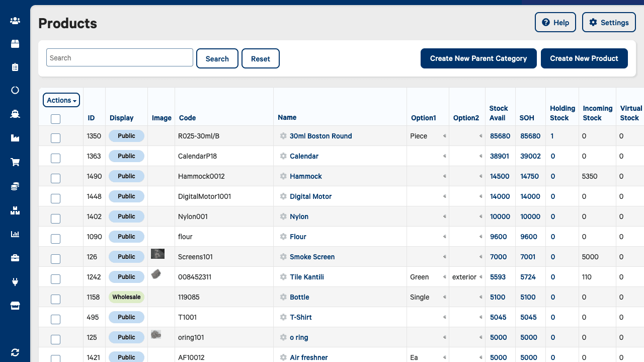
Task: Open the bar chart reports icon
Action: pos(15,234)
